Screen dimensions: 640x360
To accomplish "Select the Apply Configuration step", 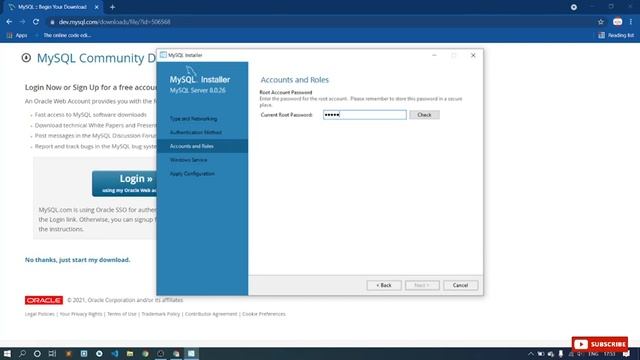I will pos(192,174).
